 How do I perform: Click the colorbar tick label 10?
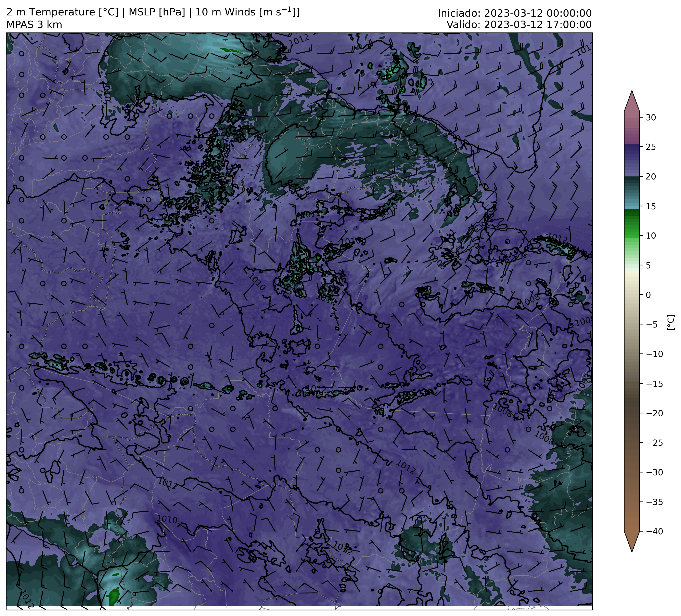tap(651, 236)
